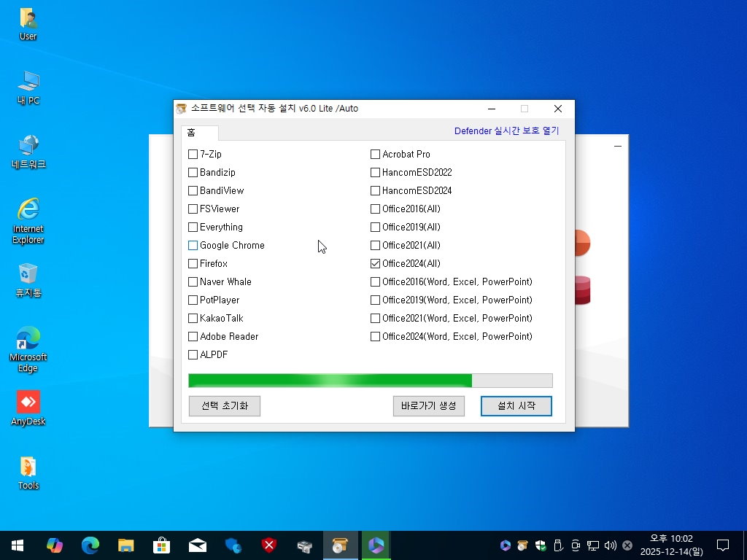Click the red shield X taskbar icon
The image size is (747, 560).
click(x=268, y=545)
